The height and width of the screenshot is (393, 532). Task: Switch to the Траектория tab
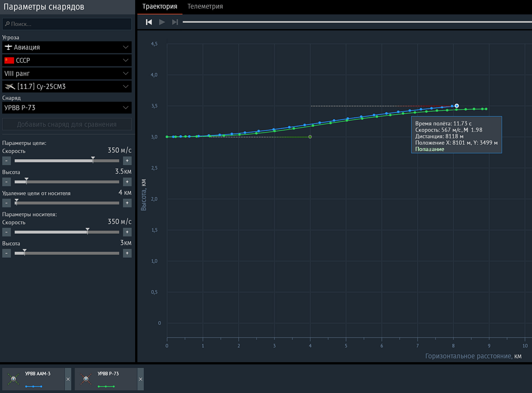(x=160, y=6)
